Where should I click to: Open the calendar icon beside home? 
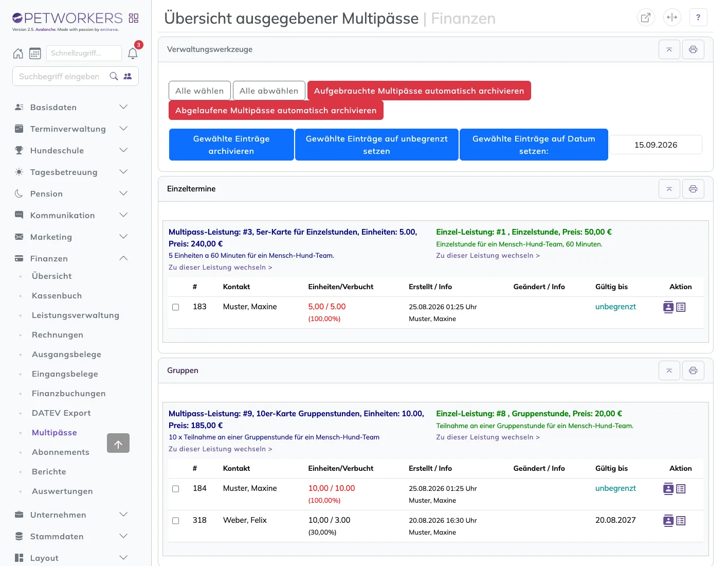pos(35,54)
